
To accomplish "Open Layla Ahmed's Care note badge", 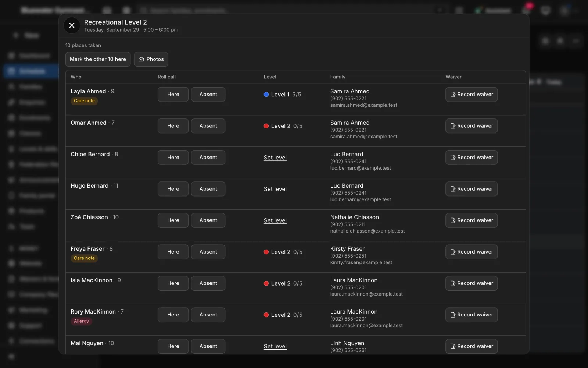I will click(84, 101).
